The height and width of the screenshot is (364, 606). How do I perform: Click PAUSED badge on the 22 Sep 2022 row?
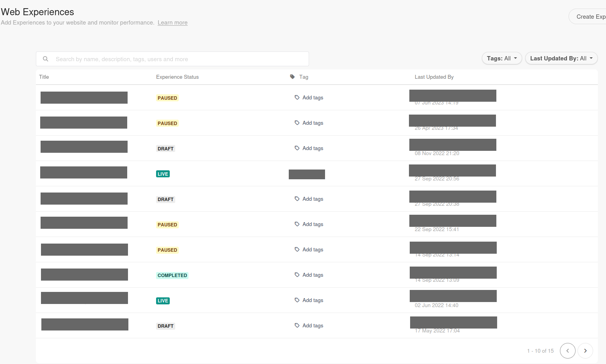click(x=167, y=224)
